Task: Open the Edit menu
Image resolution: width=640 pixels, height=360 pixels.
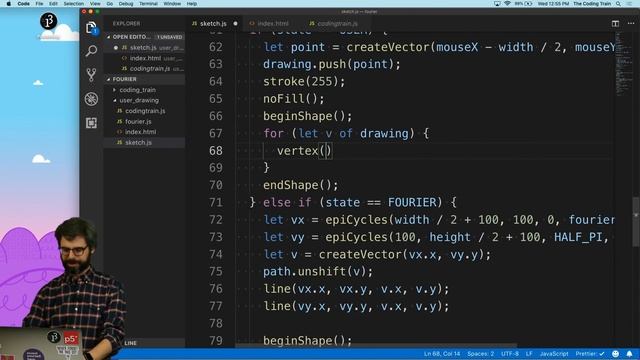Action: [x=53, y=4]
